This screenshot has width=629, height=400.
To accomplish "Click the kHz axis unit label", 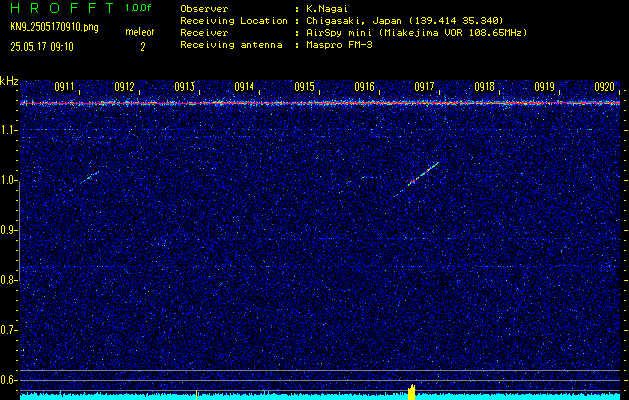I will [9, 81].
